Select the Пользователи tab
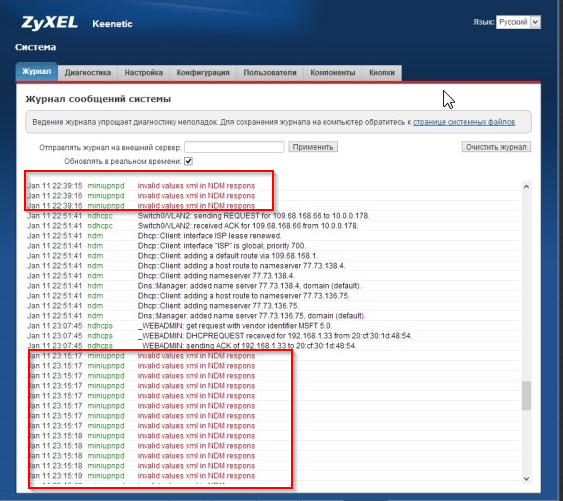Image resolution: width=563 pixels, height=501 pixels. coord(270,73)
